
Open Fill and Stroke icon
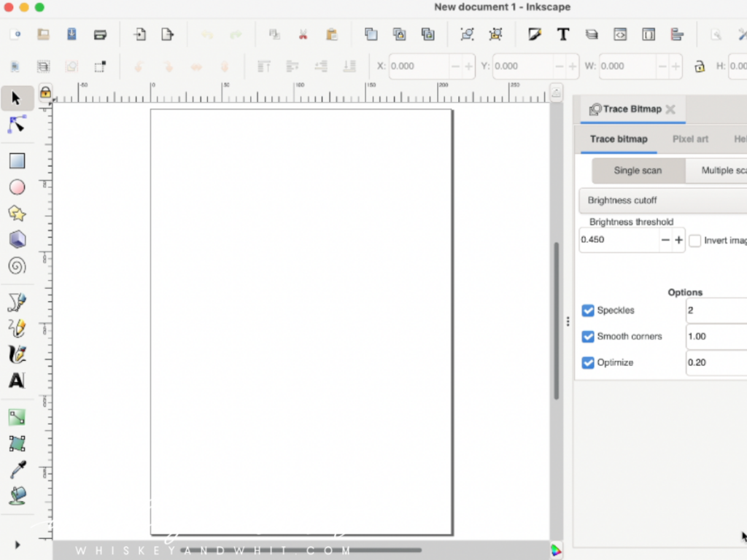(535, 34)
